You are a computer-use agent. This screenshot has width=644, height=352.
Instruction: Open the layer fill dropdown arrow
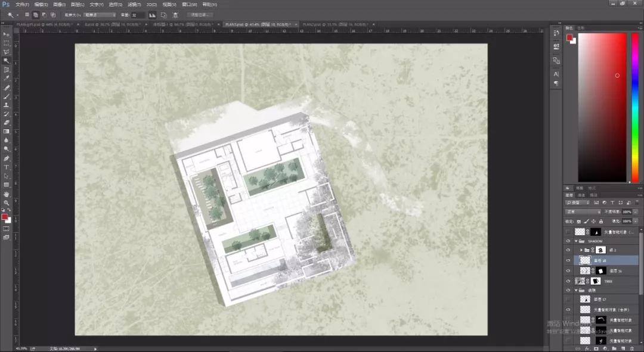(636, 221)
